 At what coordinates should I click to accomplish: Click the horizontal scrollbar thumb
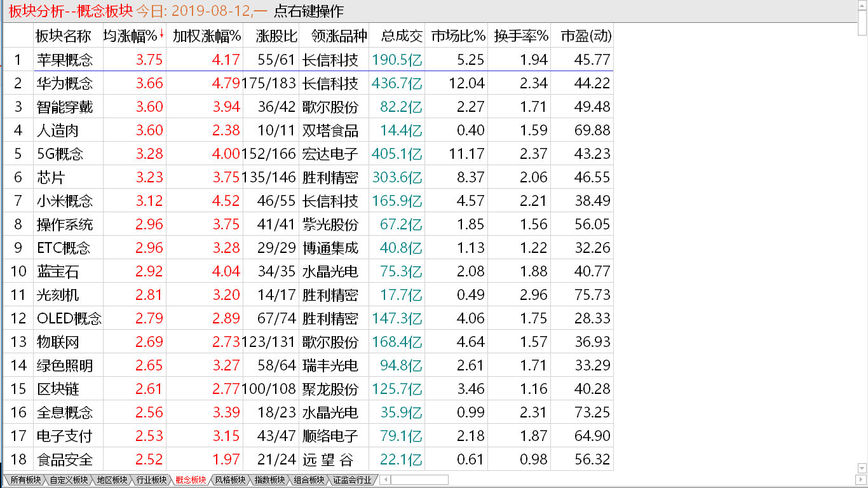[x=419, y=480]
